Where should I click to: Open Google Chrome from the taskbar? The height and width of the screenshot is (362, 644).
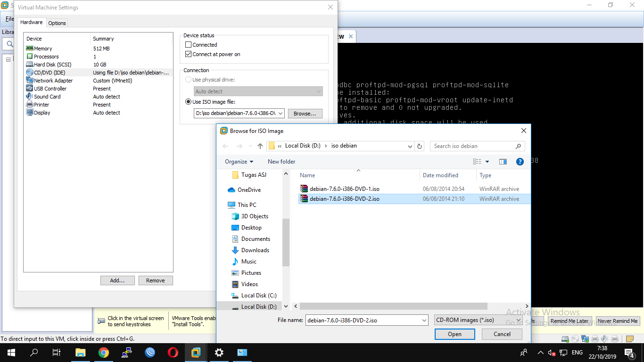coord(104,353)
